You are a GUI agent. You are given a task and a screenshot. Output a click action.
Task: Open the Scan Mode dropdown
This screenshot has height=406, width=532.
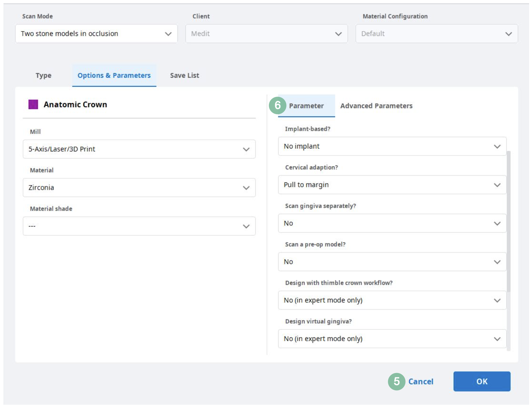pyautogui.click(x=96, y=34)
